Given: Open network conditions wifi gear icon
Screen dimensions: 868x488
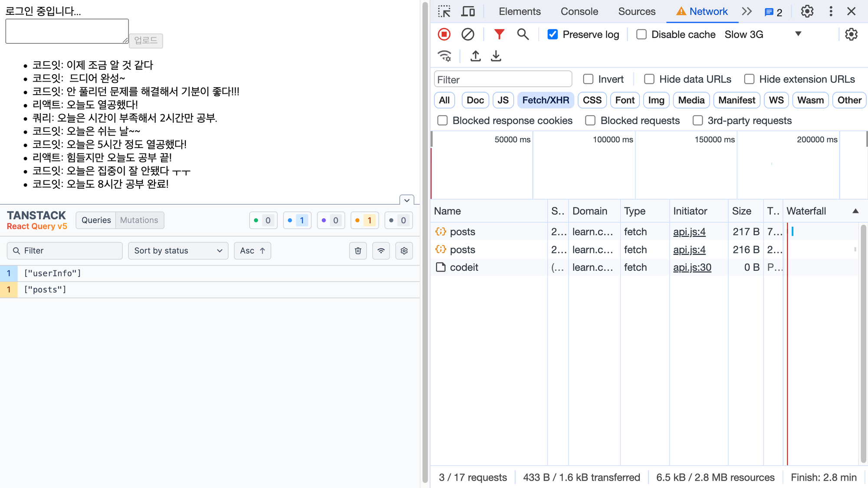Looking at the screenshot, I should (444, 56).
